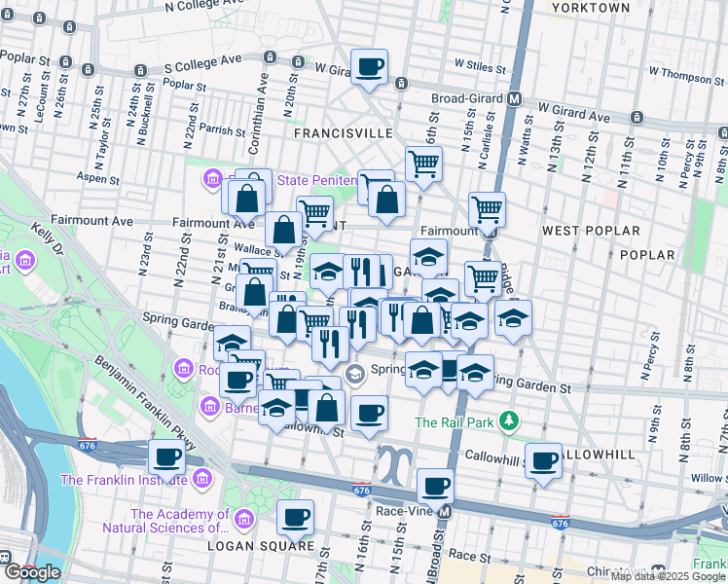Click the shopping bag marker on Callowhill St label
728x584 pixels.
coord(326,409)
